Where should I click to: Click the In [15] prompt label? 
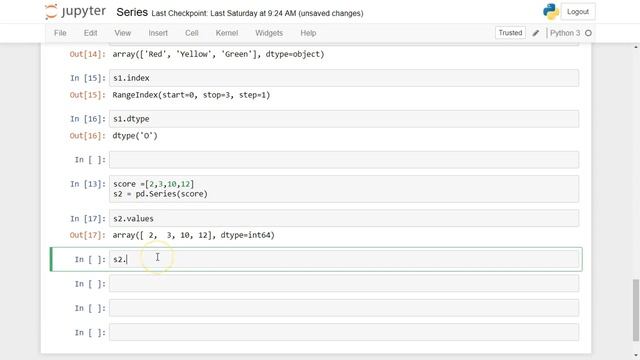tap(88, 78)
